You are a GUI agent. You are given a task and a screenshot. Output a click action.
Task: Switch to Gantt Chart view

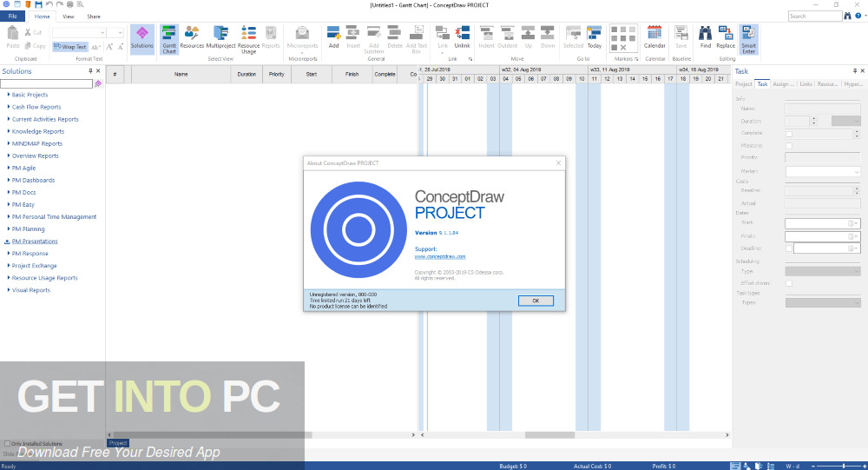pyautogui.click(x=169, y=39)
